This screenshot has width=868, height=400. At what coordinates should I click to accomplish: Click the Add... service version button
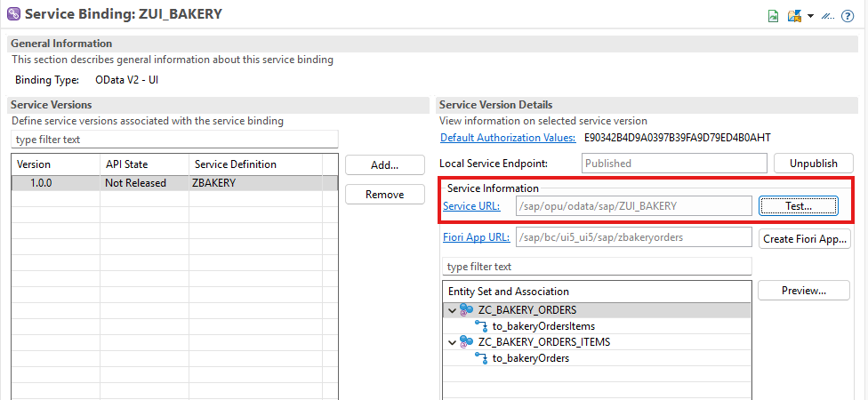pos(384,164)
